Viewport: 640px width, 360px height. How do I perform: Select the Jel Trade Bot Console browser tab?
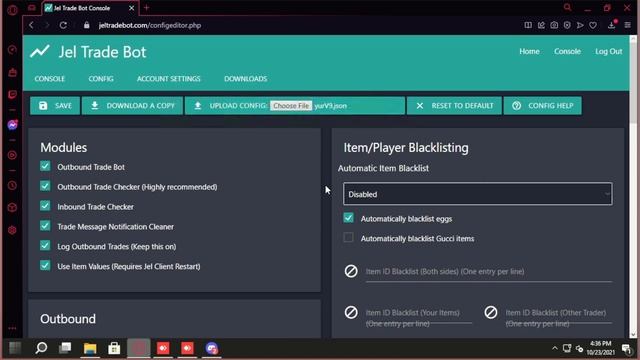[x=90, y=8]
